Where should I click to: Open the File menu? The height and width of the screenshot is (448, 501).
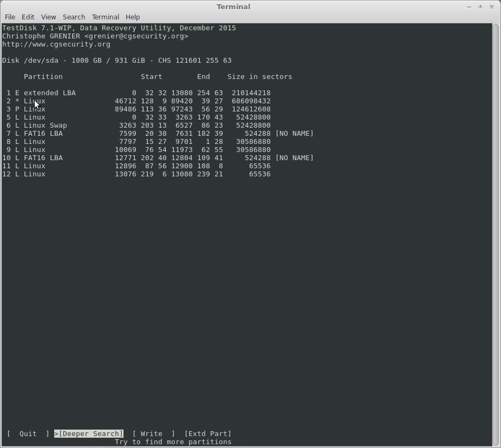pos(10,17)
